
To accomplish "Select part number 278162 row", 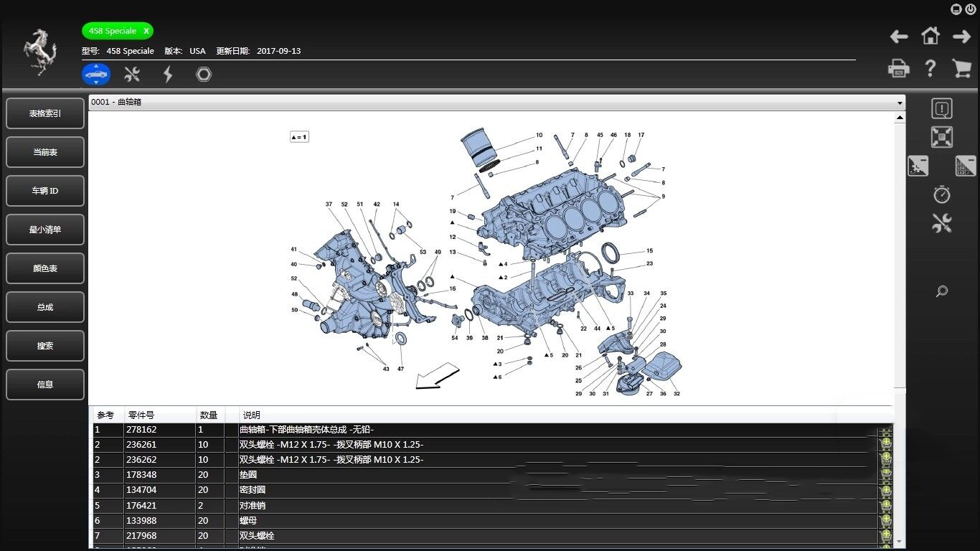I will tap(486, 430).
